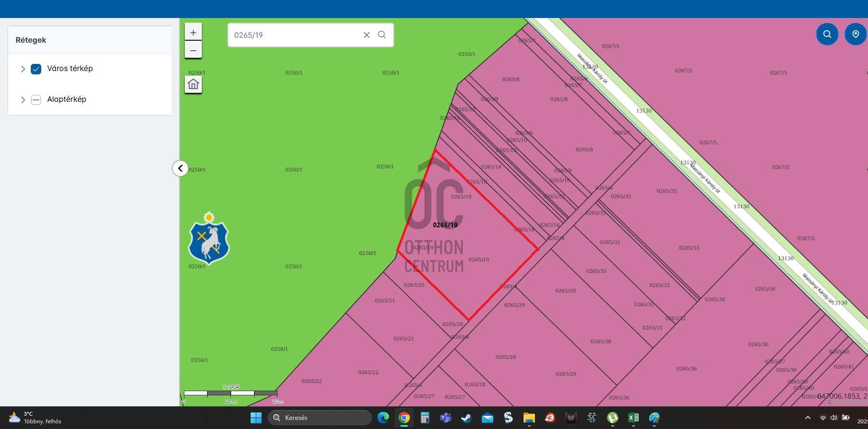This screenshot has height=429, width=868.
Task: Expand the Alaptérkép layer group
Action: (x=23, y=100)
